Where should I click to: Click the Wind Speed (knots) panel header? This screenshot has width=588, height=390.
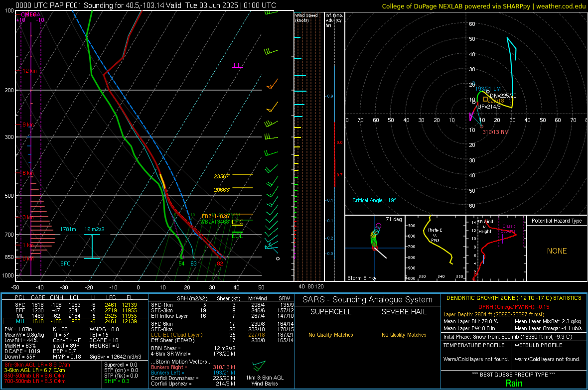click(x=306, y=17)
